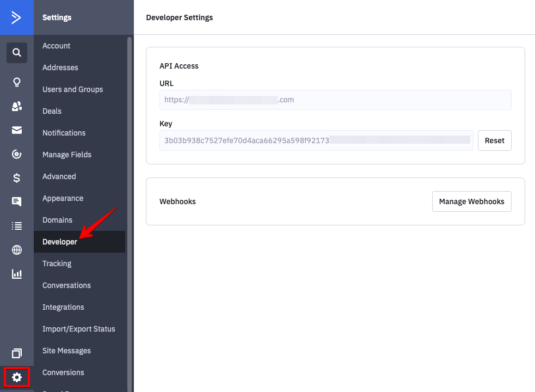Click the Manage Webhooks button
Image resolution: width=535 pixels, height=392 pixels.
click(471, 201)
